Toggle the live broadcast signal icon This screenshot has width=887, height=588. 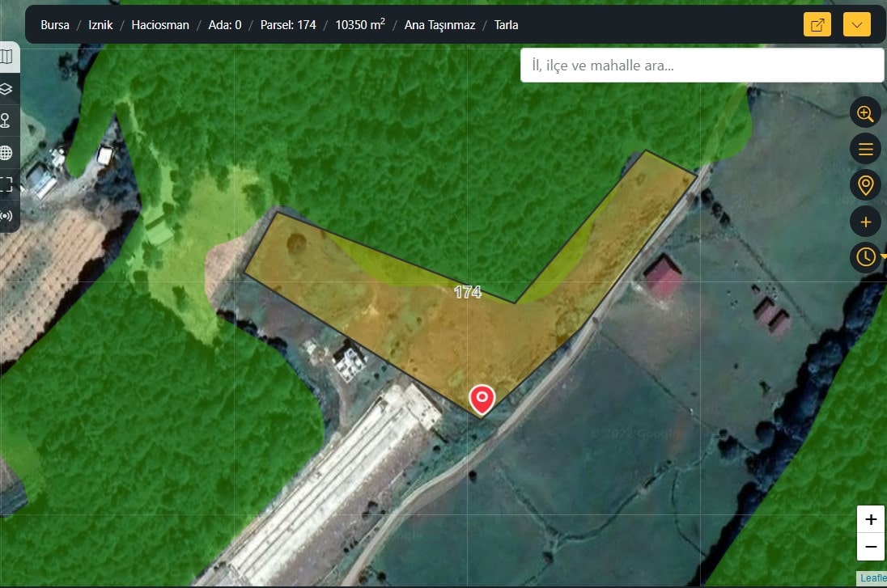[6, 216]
